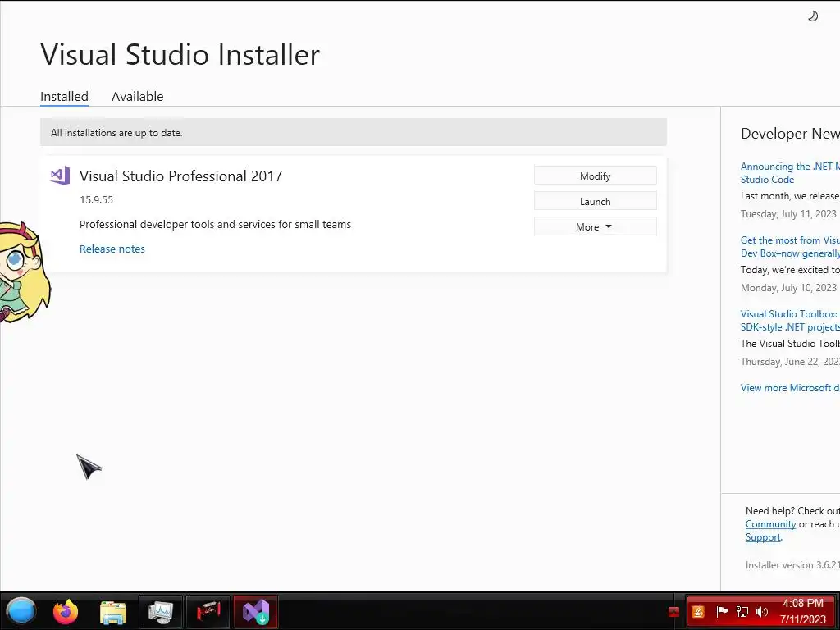Open the Support link
Screen dimensions: 840x630
click(x=763, y=537)
